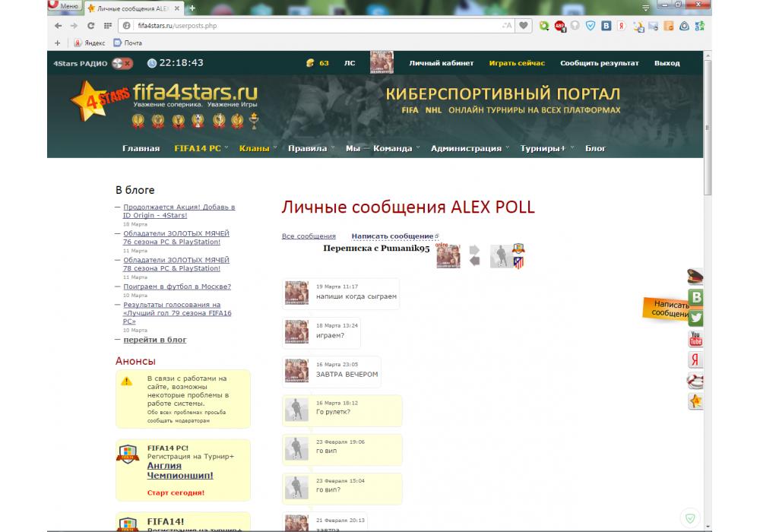The image size is (760, 532).
Task: Reload the fifa4stars page
Action: pyautogui.click(x=90, y=26)
